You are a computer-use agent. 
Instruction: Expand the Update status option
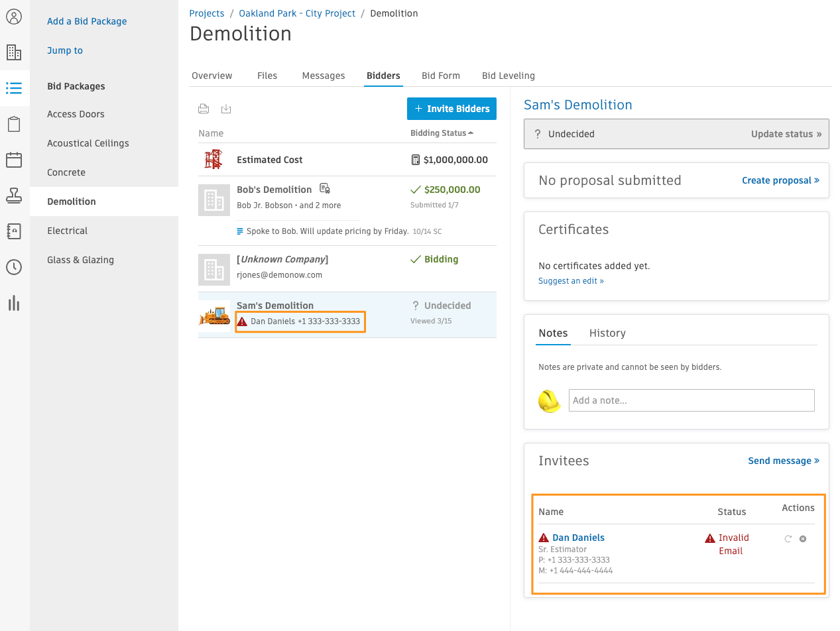[x=786, y=134]
